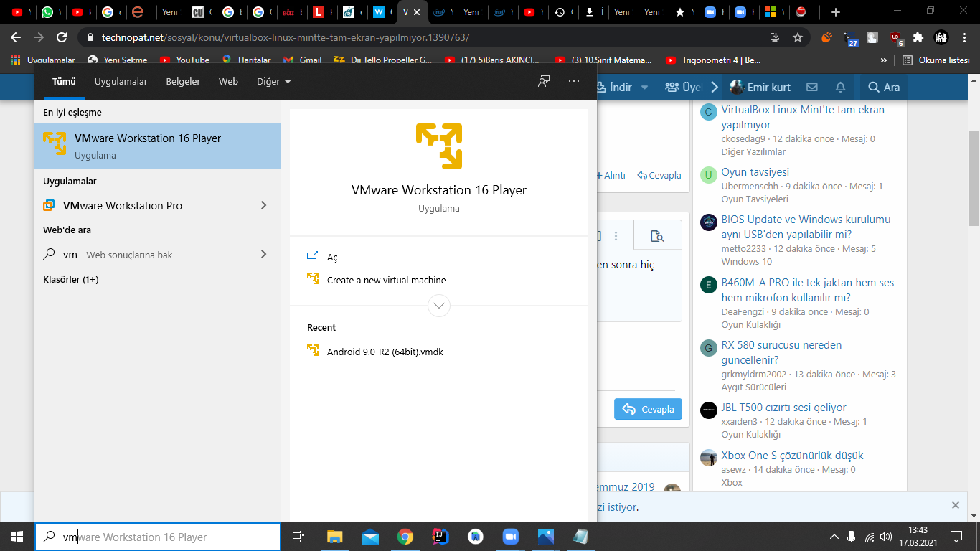Screen dimensions: 980x551
Task: Open Zoom from the taskbar
Action: pos(510,537)
